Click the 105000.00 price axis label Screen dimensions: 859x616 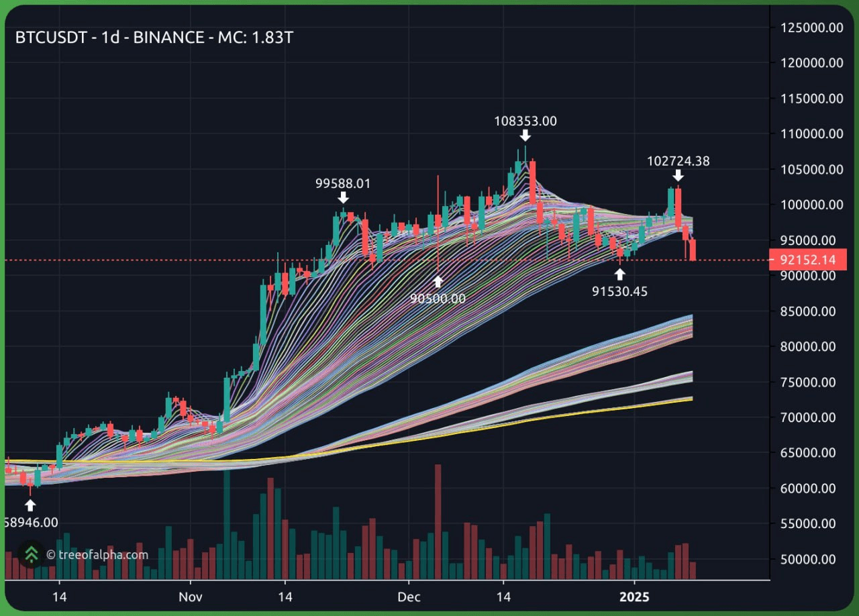point(812,170)
